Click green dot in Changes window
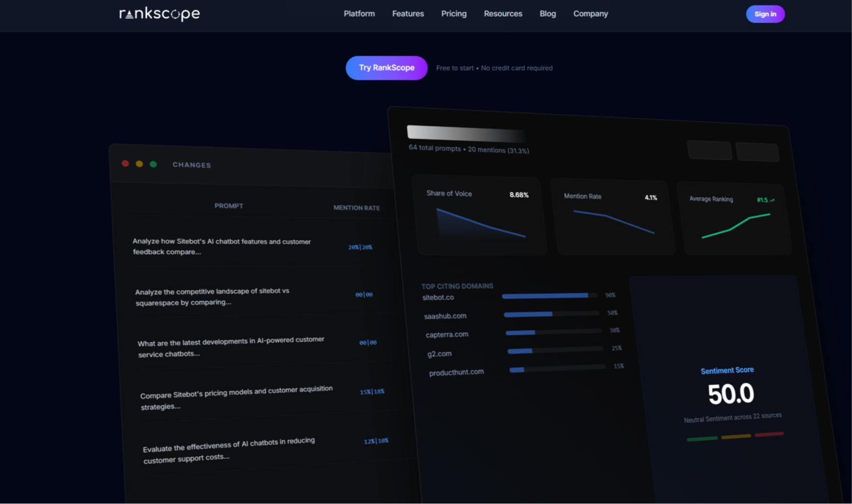Viewport: 852px width, 504px height. click(153, 164)
